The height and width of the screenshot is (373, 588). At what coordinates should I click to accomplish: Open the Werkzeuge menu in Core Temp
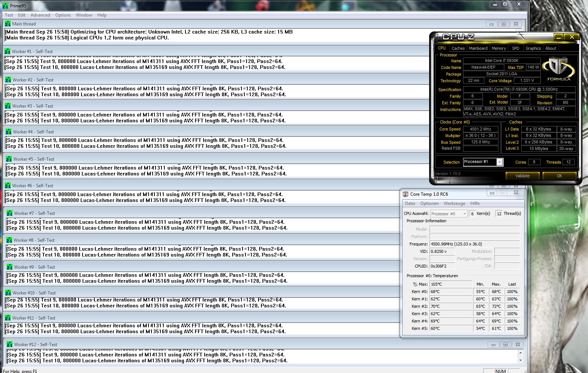coord(455,203)
